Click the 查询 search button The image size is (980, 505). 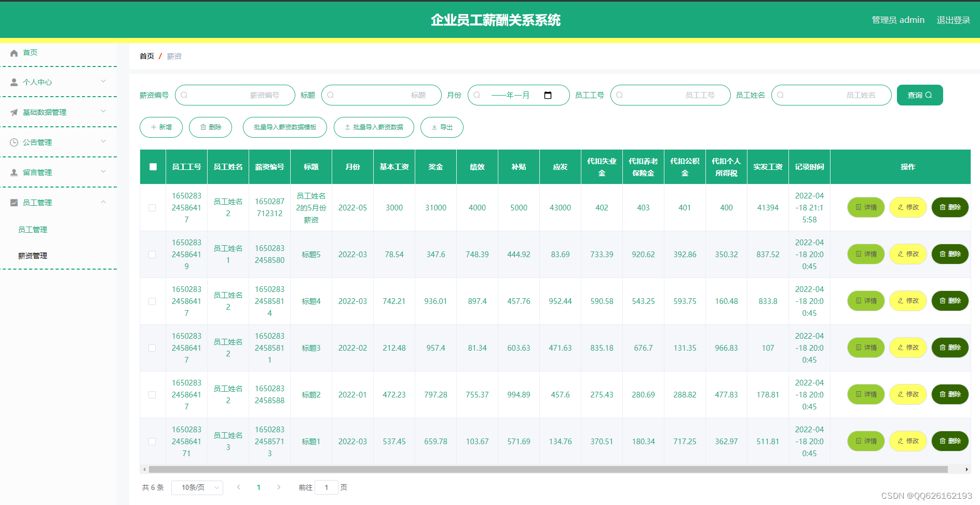tap(920, 95)
